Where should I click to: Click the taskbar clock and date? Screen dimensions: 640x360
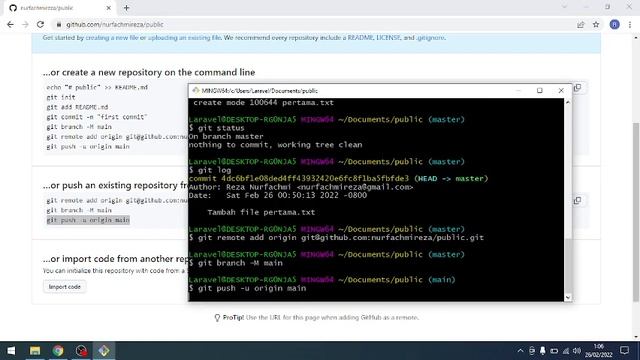[x=599, y=351]
